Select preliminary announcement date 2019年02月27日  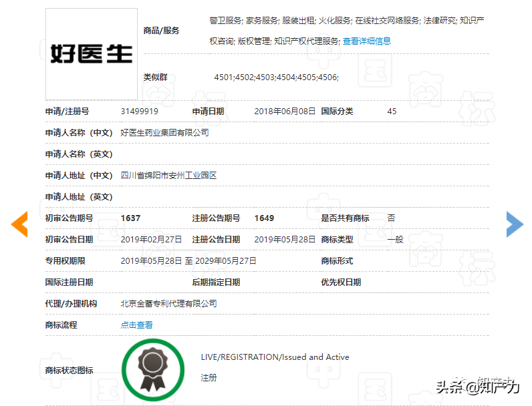coord(151,239)
